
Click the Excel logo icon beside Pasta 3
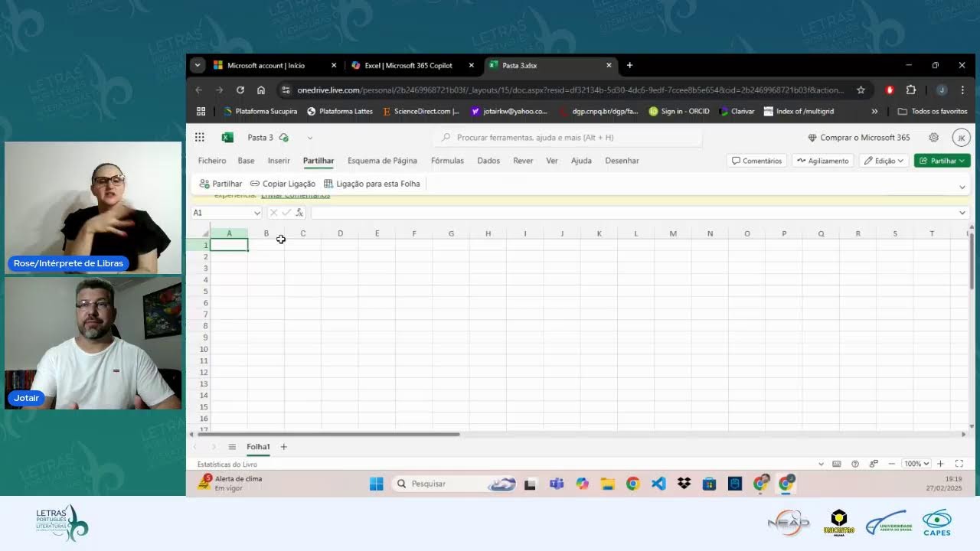227,138
